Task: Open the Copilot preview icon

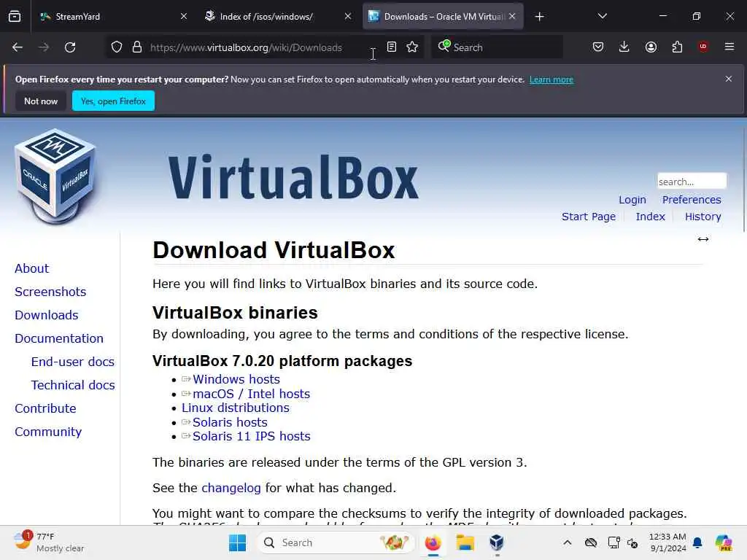Action: 724,542
